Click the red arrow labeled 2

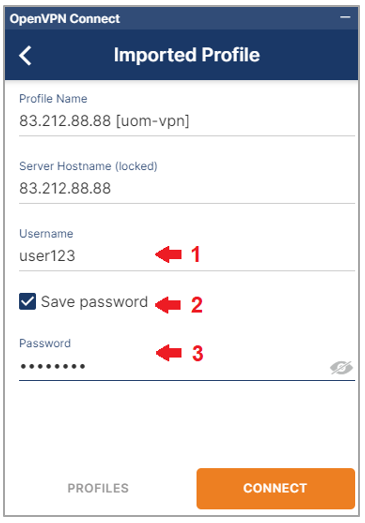pyautogui.click(x=168, y=305)
